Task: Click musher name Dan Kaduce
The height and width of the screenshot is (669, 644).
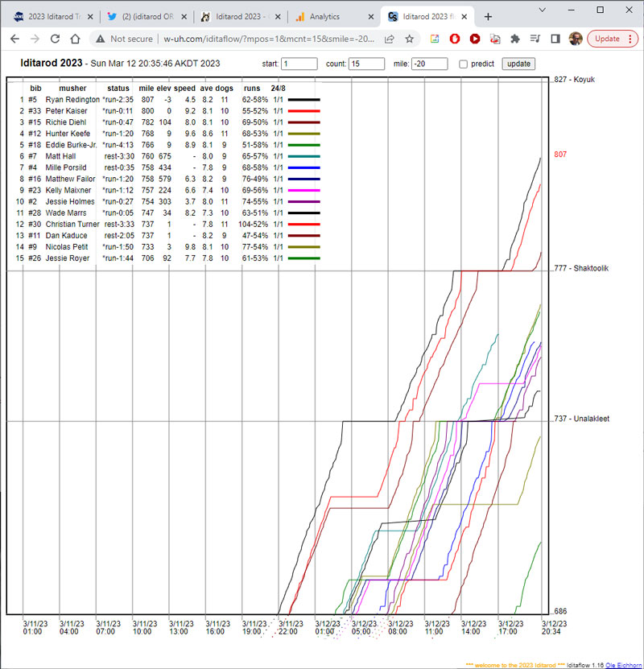Action: coord(66,236)
